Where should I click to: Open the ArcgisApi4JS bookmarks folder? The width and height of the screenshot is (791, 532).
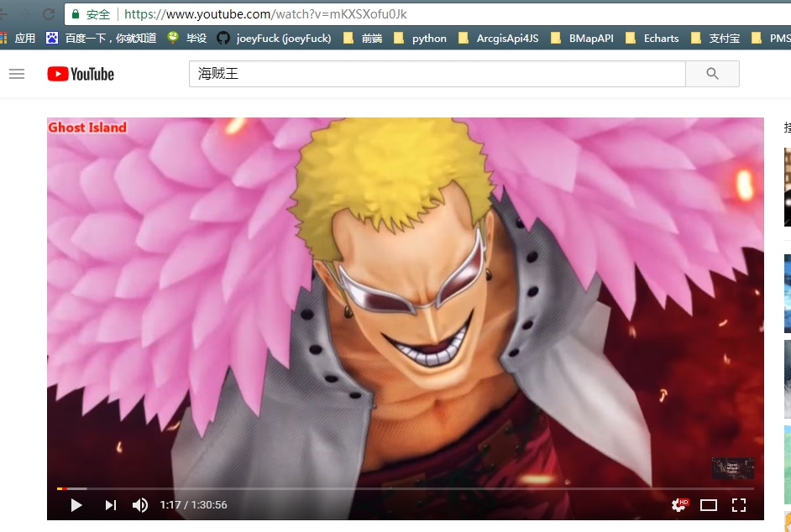499,38
